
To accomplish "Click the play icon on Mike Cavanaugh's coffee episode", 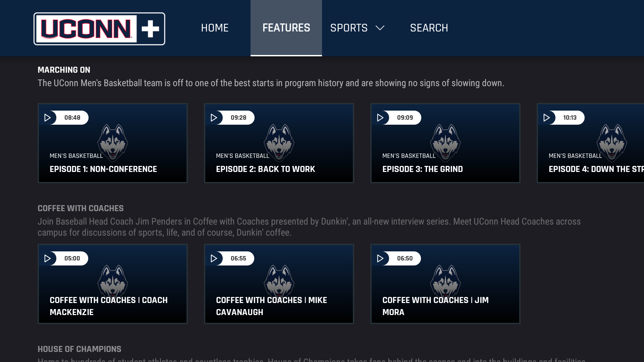I will (x=214, y=258).
